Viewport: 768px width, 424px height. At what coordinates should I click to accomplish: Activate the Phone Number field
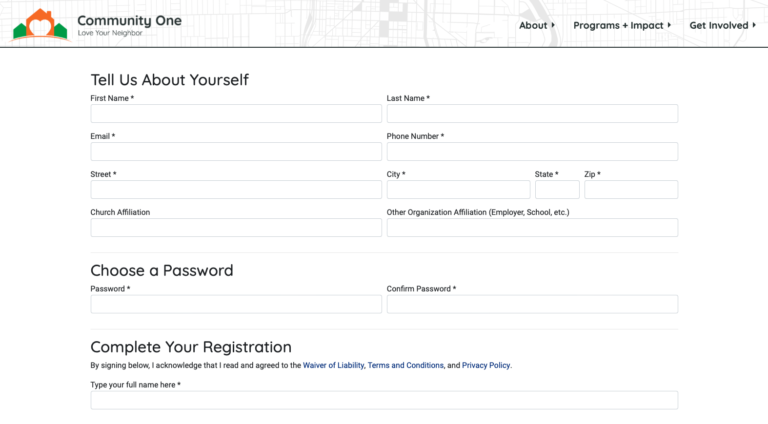[x=532, y=152]
